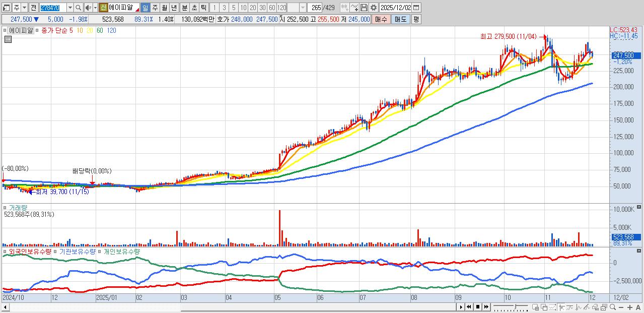The width and height of the screenshot is (644, 313).
Task: Click the magnifier zoom icon in bottom toolbar
Action: point(613,307)
